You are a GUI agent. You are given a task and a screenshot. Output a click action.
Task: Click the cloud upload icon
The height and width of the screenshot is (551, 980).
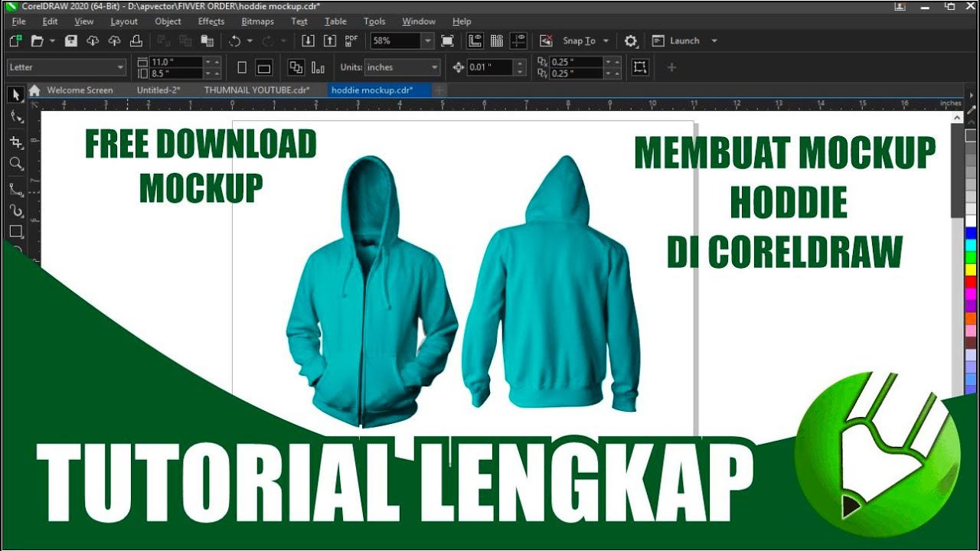114,41
